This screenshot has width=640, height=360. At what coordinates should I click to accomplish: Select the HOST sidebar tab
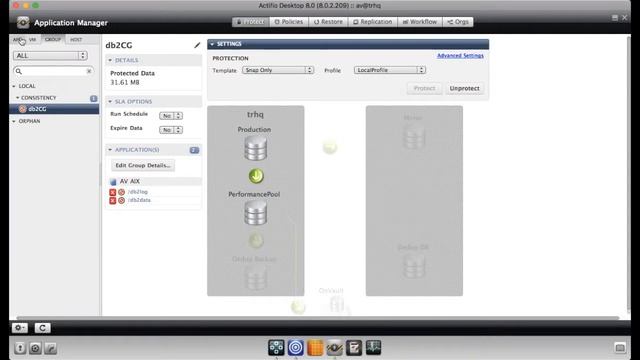(x=76, y=40)
